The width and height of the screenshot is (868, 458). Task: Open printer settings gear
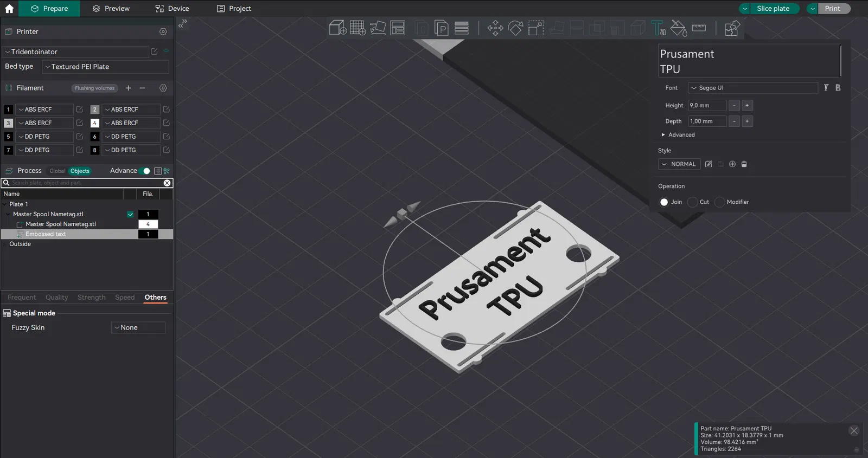tap(163, 32)
